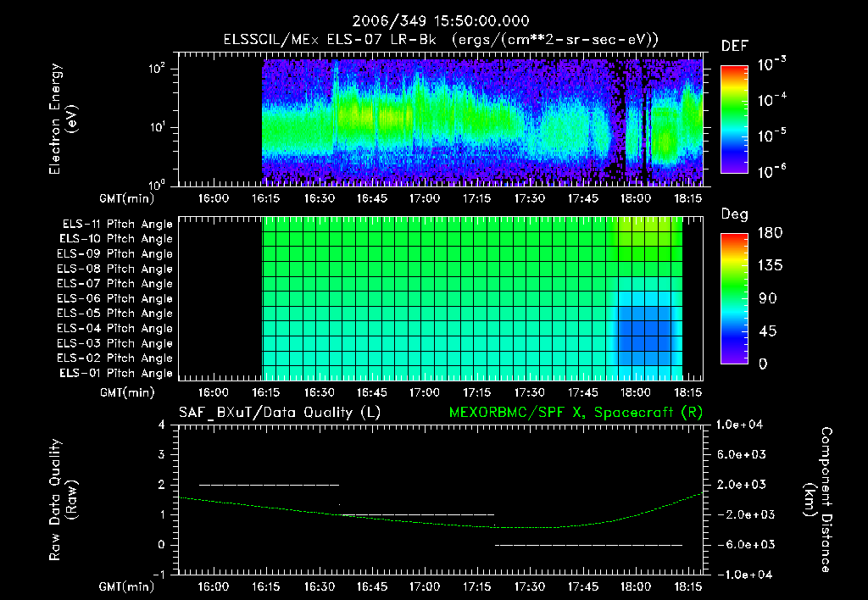Select the "ELS-04 Pitch Angle" row label
The width and height of the screenshot is (868, 600).
click(x=115, y=329)
